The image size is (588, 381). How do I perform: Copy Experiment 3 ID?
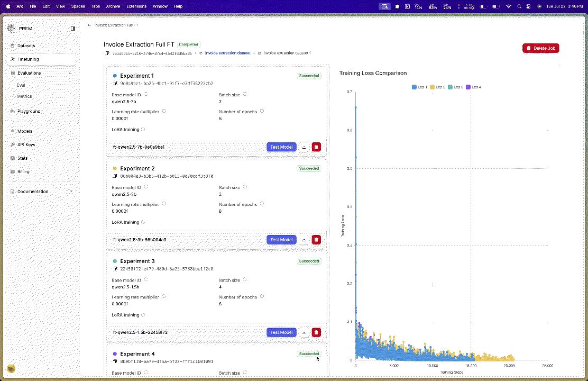[x=115, y=269]
